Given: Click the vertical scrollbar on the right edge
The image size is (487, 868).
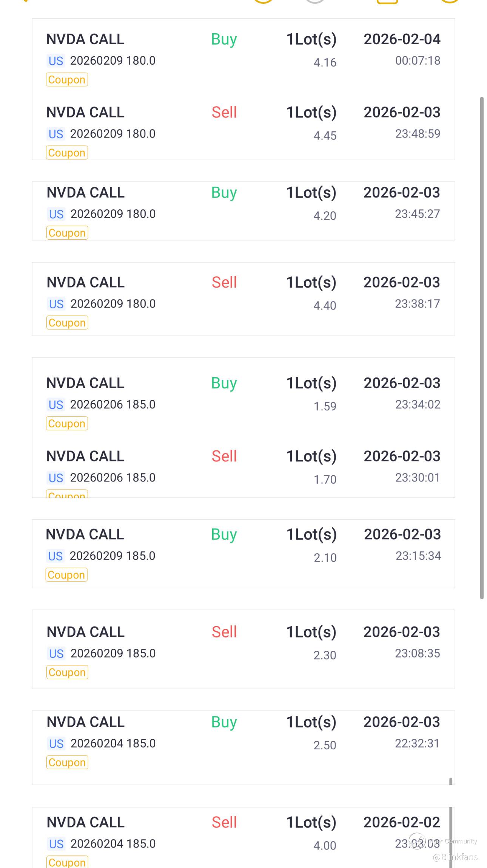Looking at the screenshot, I should coord(482,348).
